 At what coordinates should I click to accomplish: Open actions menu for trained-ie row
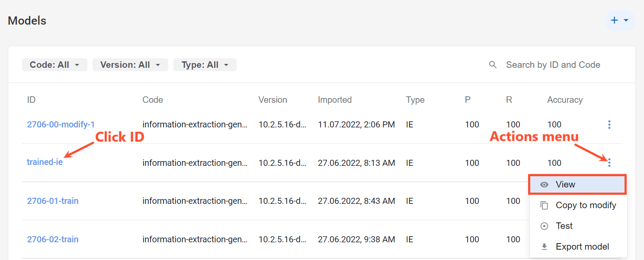point(609,163)
